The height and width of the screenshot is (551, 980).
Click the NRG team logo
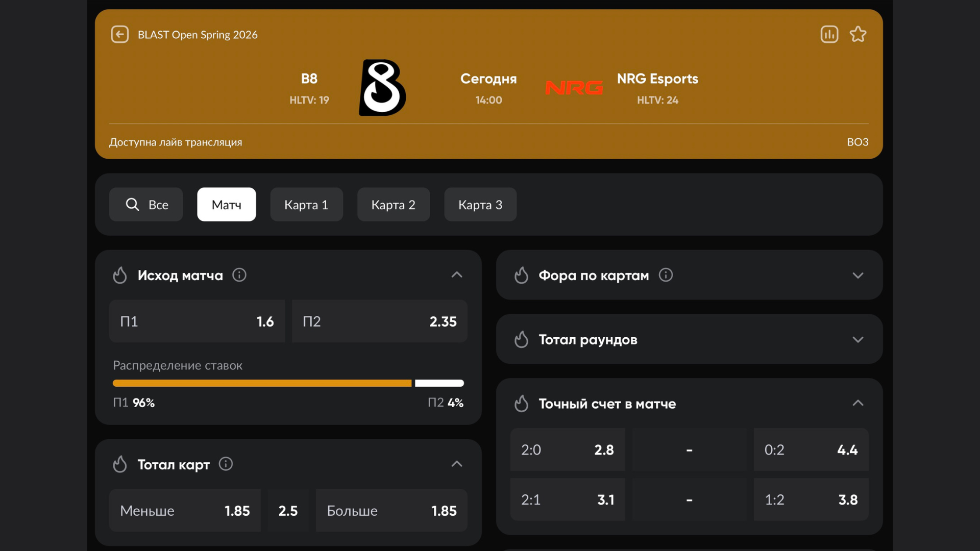tap(574, 88)
